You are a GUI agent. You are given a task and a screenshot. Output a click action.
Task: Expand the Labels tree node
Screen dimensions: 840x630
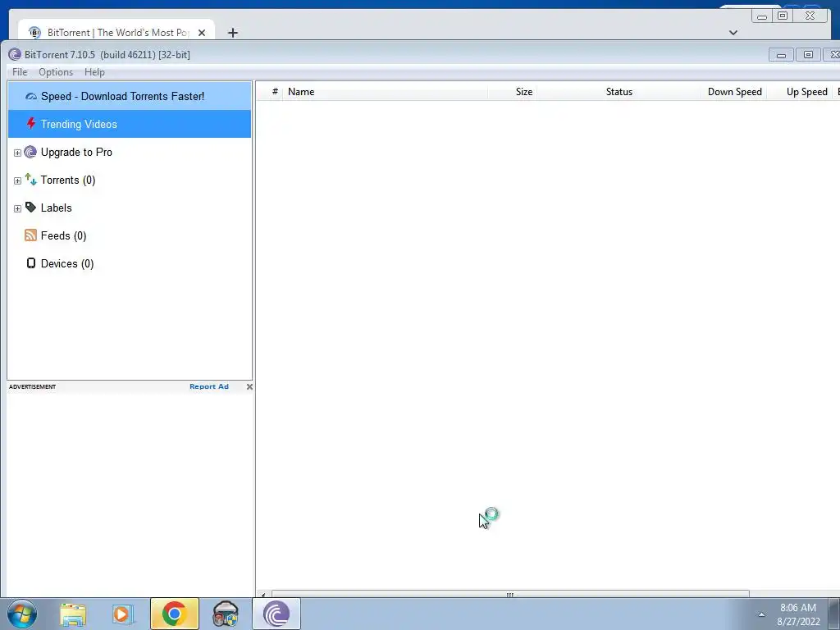17,208
